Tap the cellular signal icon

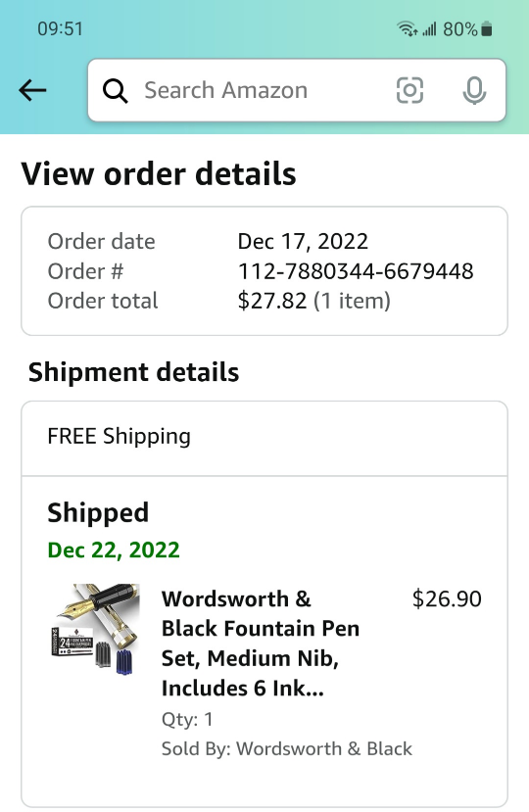[429, 29]
